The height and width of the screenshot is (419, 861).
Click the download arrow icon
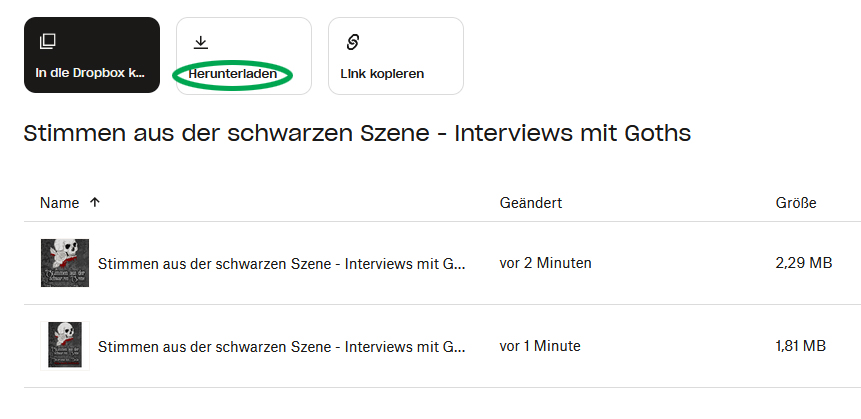coord(200,41)
